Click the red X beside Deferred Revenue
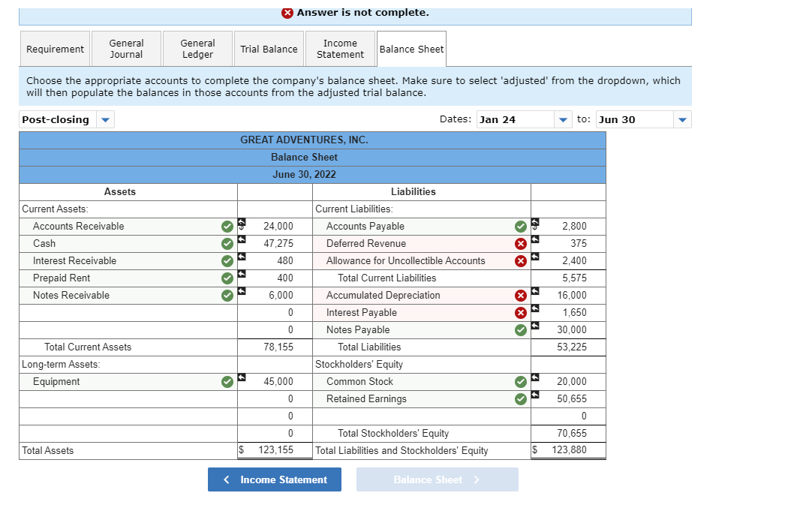791x532 pixels. pyautogui.click(x=521, y=244)
